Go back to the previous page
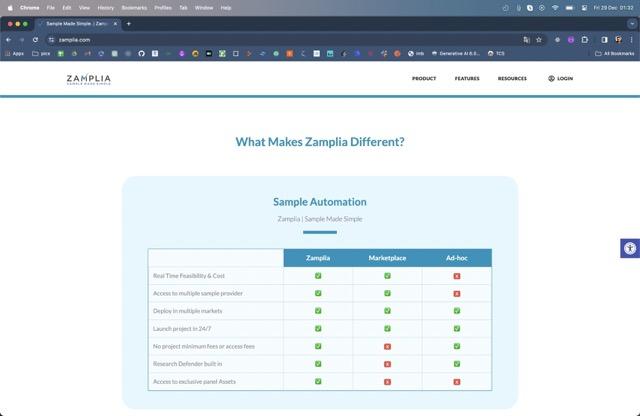The width and height of the screenshot is (640, 416). point(9,40)
